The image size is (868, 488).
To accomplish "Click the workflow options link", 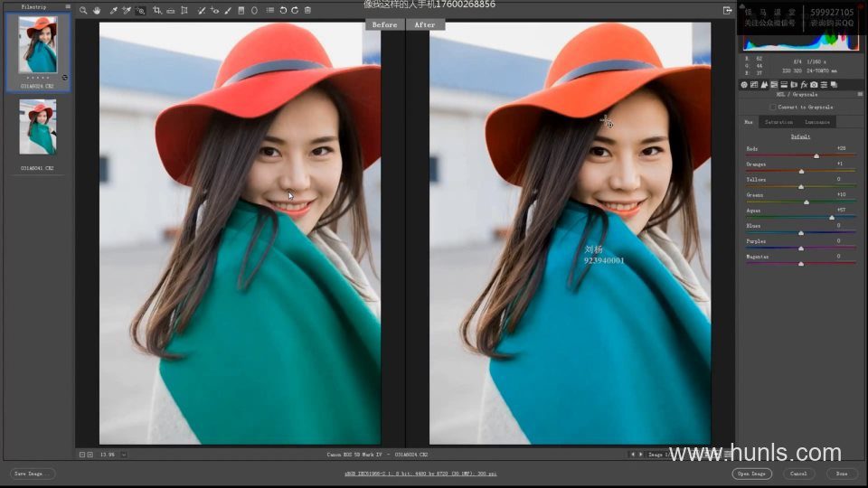I will [x=420, y=474].
